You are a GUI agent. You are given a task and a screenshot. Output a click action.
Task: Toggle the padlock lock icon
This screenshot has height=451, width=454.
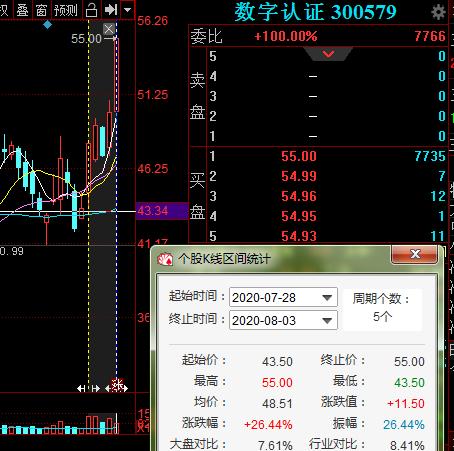click(x=91, y=10)
